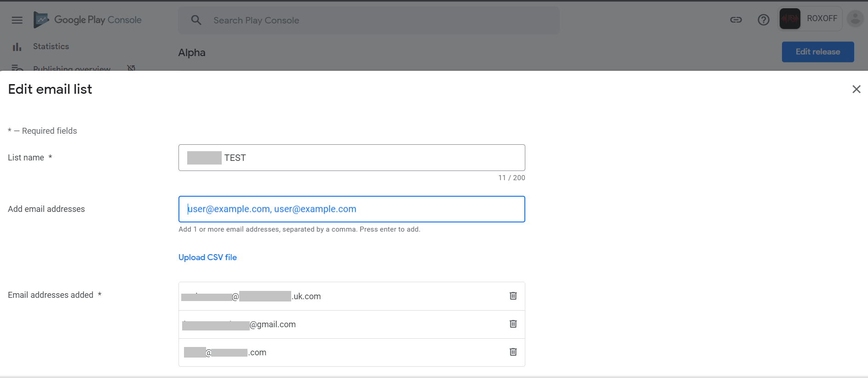Click the Statistics bar chart icon
868x381 pixels.
point(17,47)
